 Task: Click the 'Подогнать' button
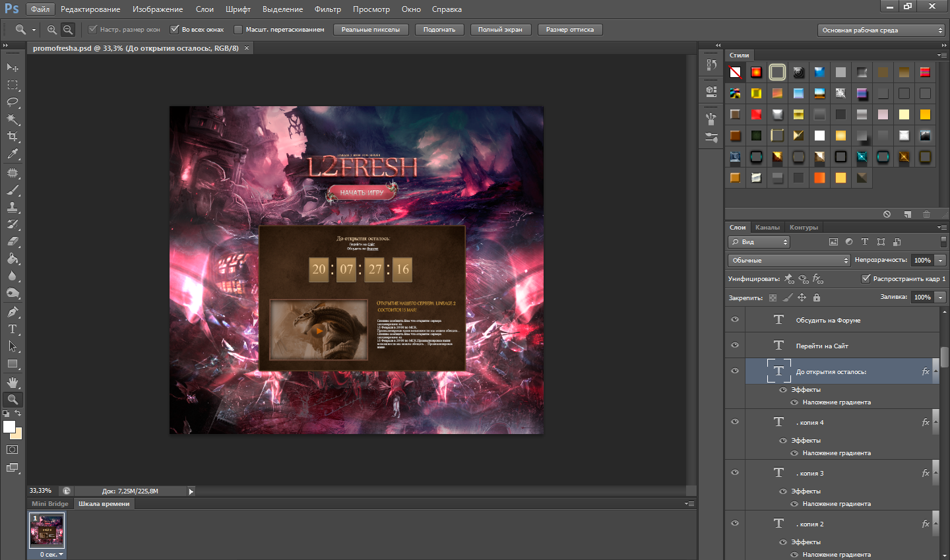(x=439, y=30)
